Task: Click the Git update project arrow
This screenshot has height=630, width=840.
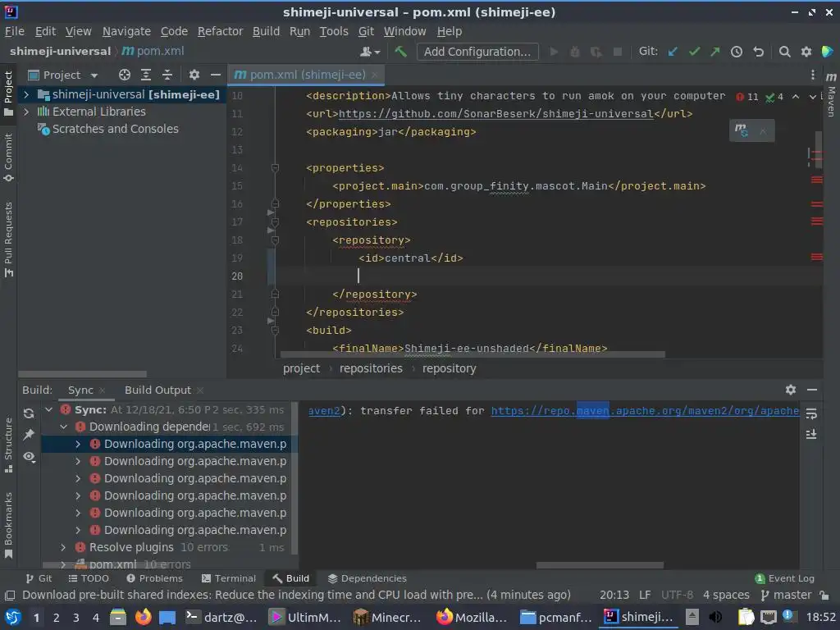Action: click(673, 52)
